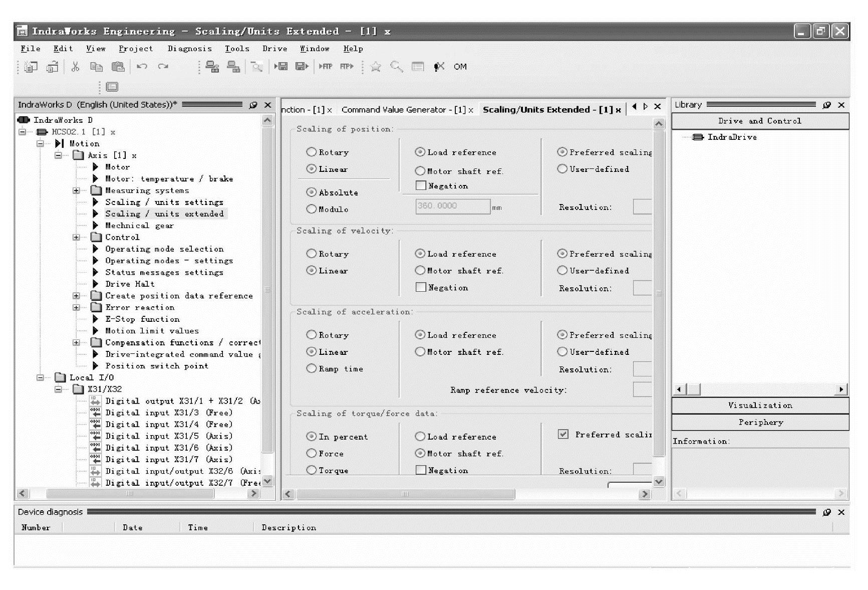This screenshot has height=590, width=868.
Task: Click the Description column header
Action: (289, 527)
